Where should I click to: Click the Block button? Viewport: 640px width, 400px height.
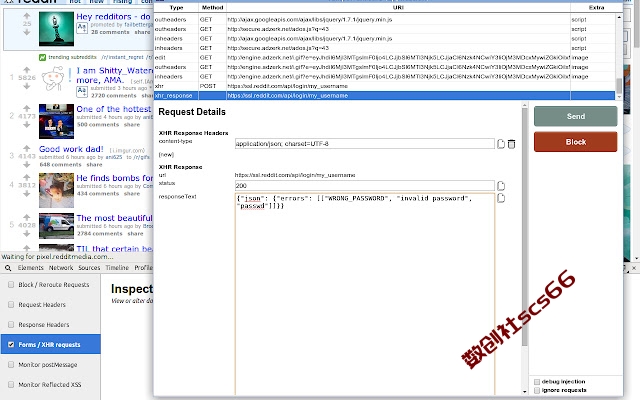point(576,142)
